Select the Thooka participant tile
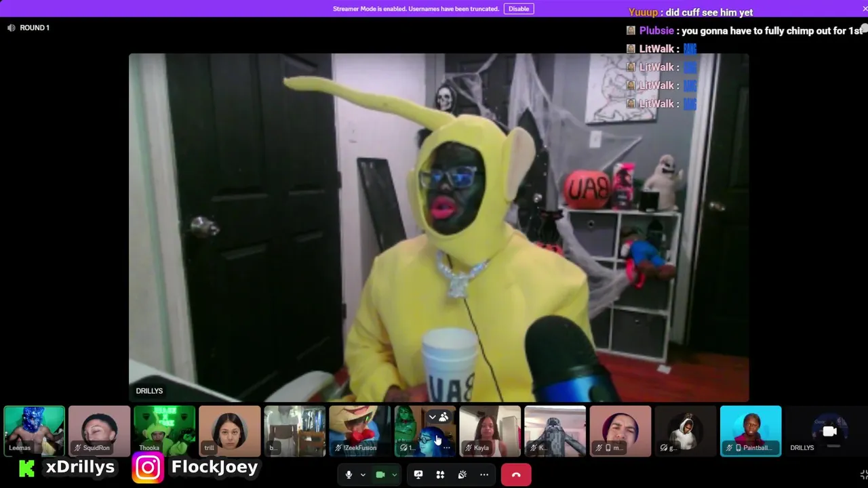 [x=164, y=430]
